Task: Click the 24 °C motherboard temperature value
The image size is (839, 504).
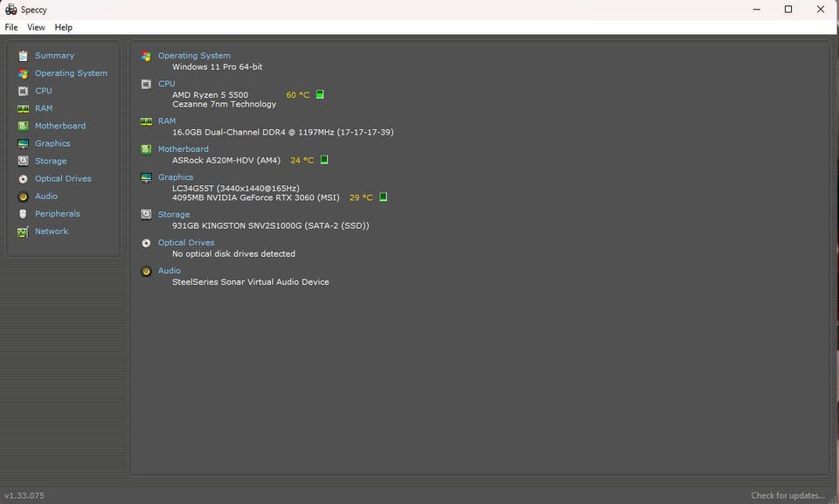Action: tap(302, 161)
